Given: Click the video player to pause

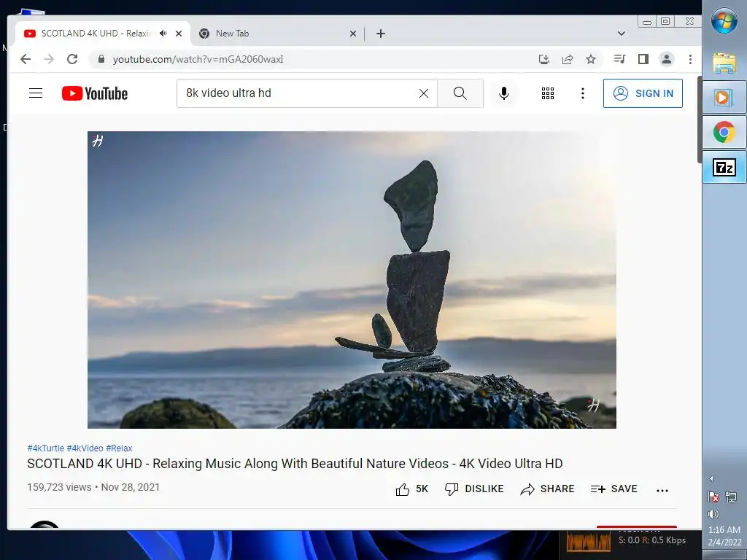Looking at the screenshot, I should 352,279.
